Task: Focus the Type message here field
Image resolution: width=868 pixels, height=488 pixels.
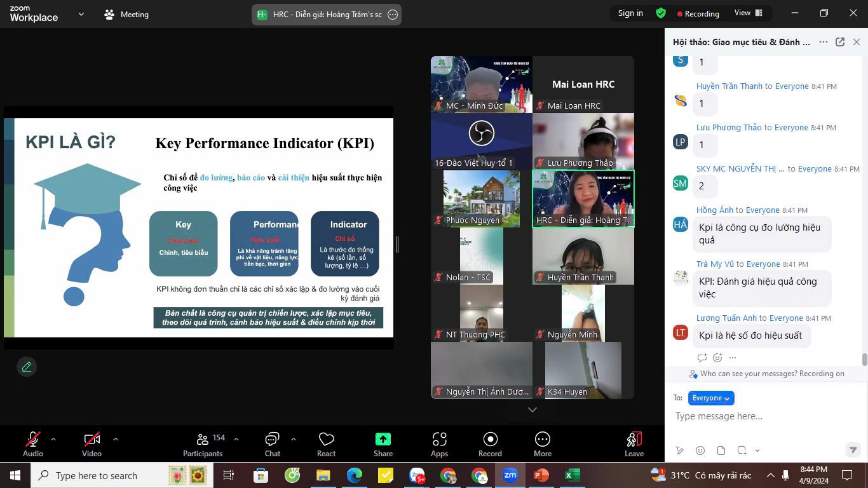Action: click(x=763, y=416)
